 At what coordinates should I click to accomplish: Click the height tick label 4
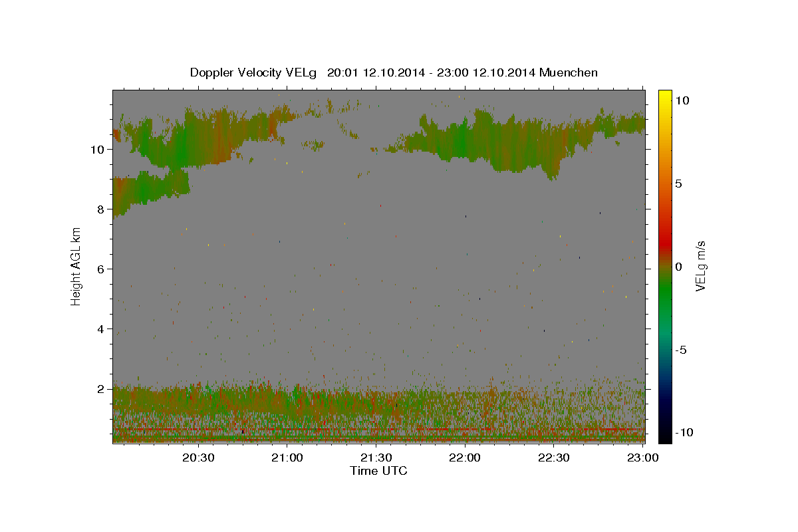click(101, 329)
